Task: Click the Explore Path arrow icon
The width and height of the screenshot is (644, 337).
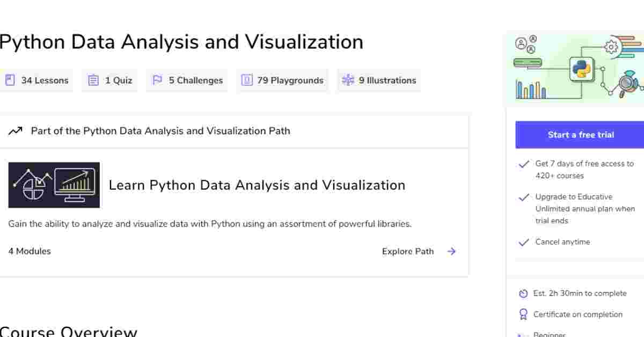Action: (451, 251)
